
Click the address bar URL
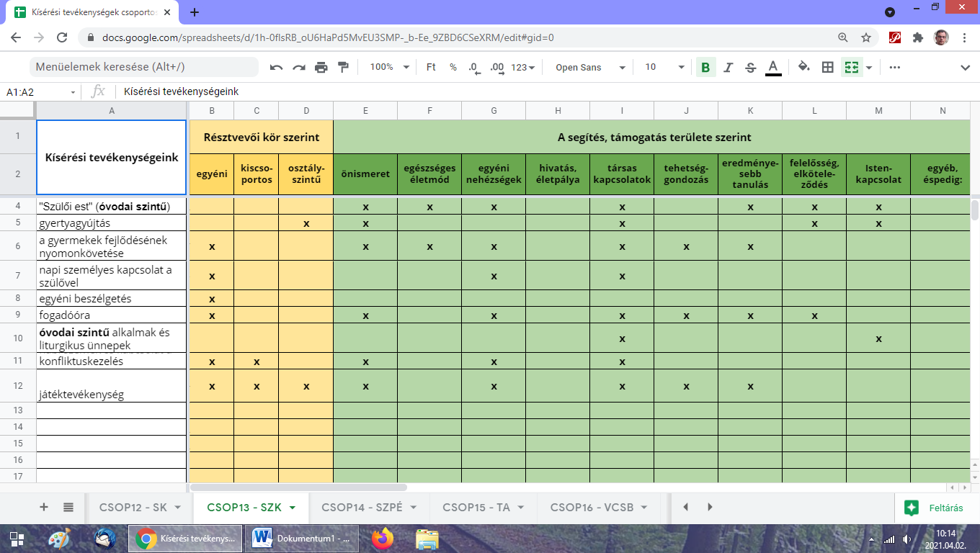pos(328,37)
